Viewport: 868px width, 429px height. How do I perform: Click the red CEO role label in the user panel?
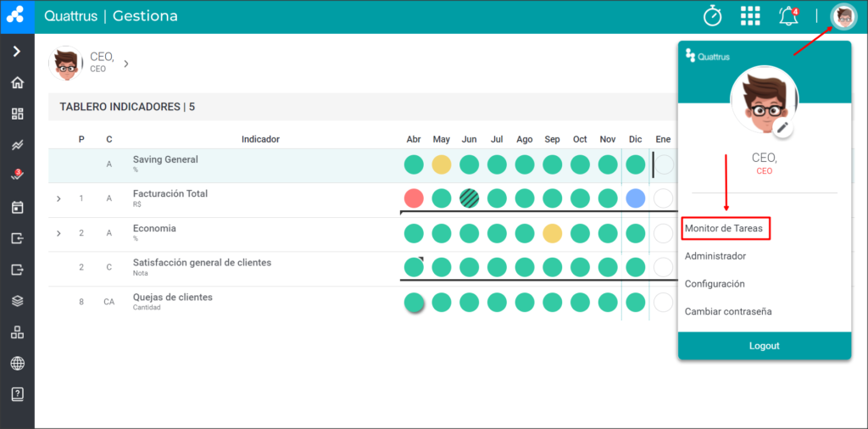tap(765, 171)
